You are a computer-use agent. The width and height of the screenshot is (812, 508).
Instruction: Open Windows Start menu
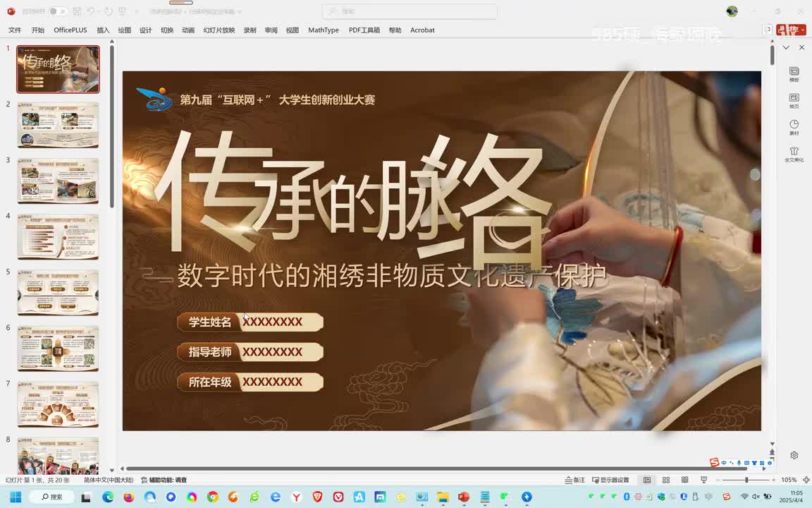[16, 497]
